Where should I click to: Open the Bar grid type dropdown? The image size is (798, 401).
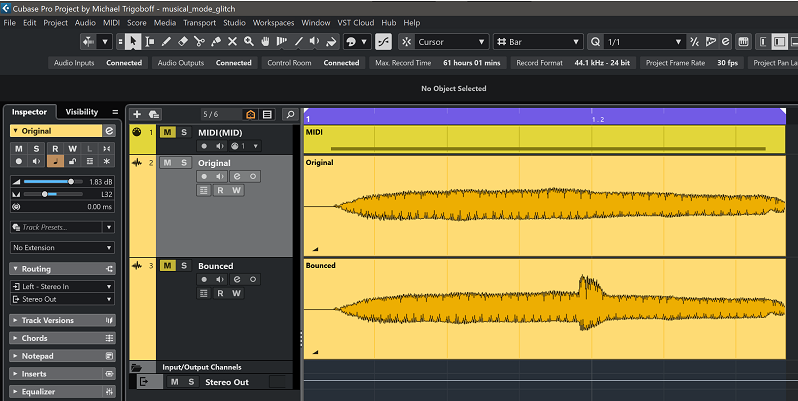click(x=538, y=42)
